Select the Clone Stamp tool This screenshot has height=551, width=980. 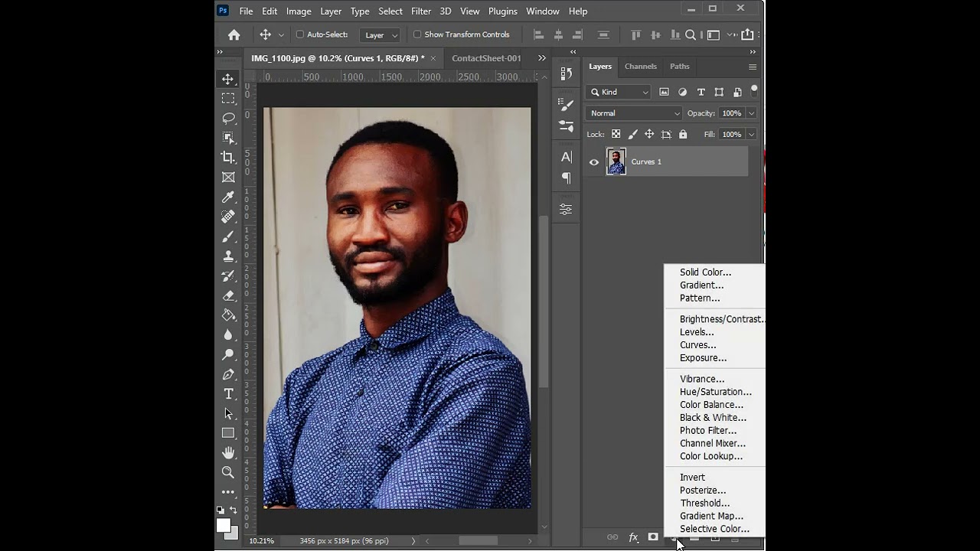click(228, 256)
